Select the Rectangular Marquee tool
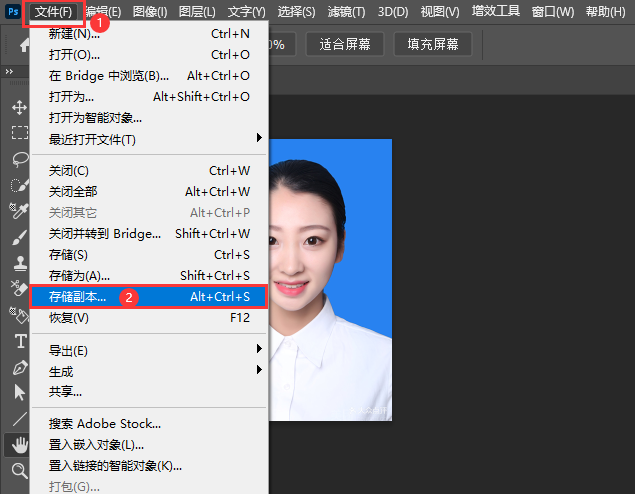The height and width of the screenshot is (494, 635). pos(19,132)
